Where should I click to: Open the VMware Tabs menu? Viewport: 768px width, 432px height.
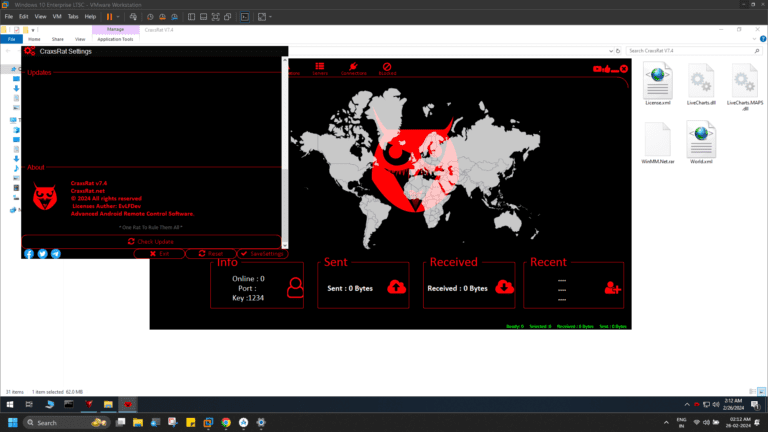point(73,17)
